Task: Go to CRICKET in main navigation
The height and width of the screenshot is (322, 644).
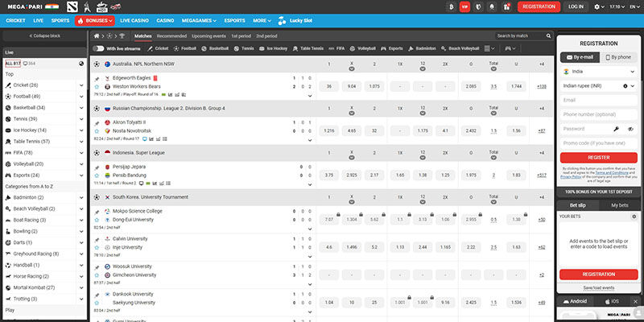Action: [15, 21]
